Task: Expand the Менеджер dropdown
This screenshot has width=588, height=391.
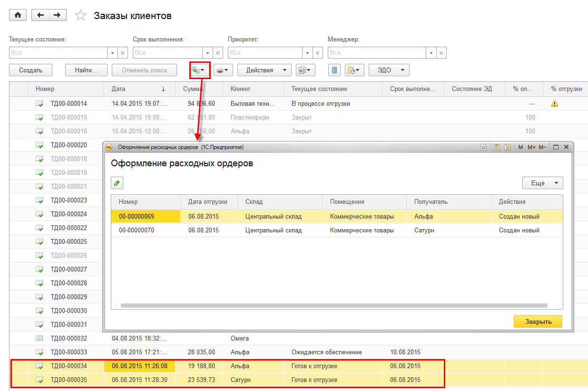Action: pos(431,52)
